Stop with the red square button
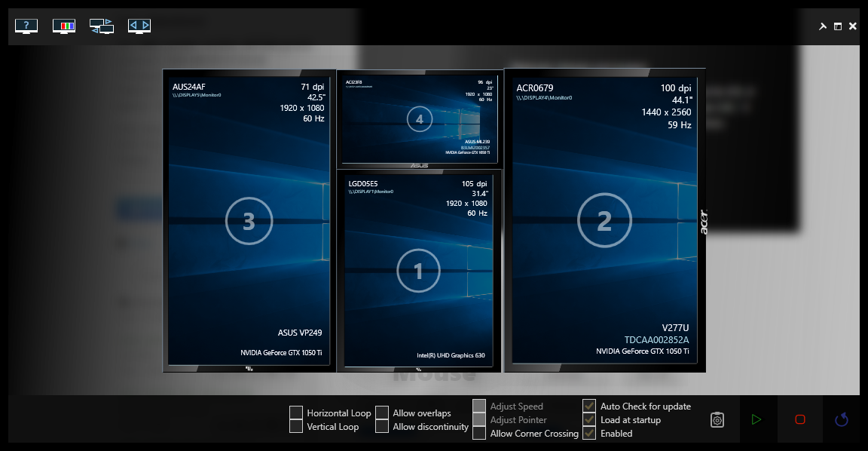The height and width of the screenshot is (451, 868). [800, 419]
